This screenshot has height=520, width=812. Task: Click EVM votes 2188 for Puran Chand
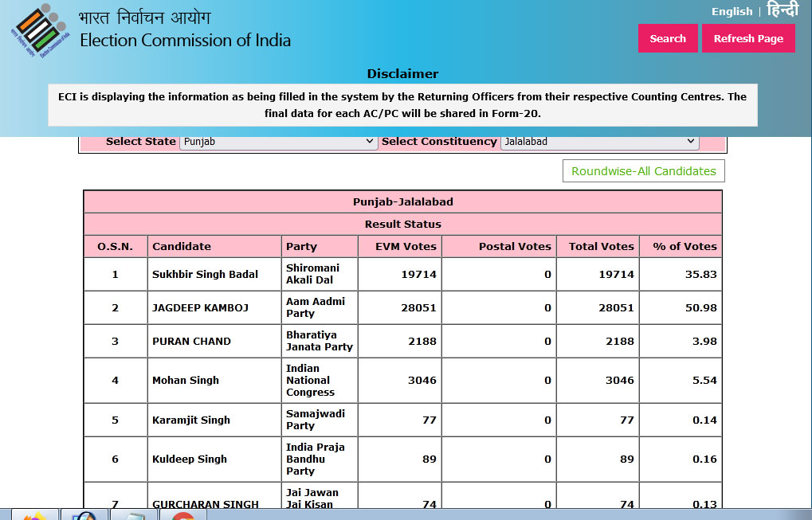pyautogui.click(x=422, y=342)
